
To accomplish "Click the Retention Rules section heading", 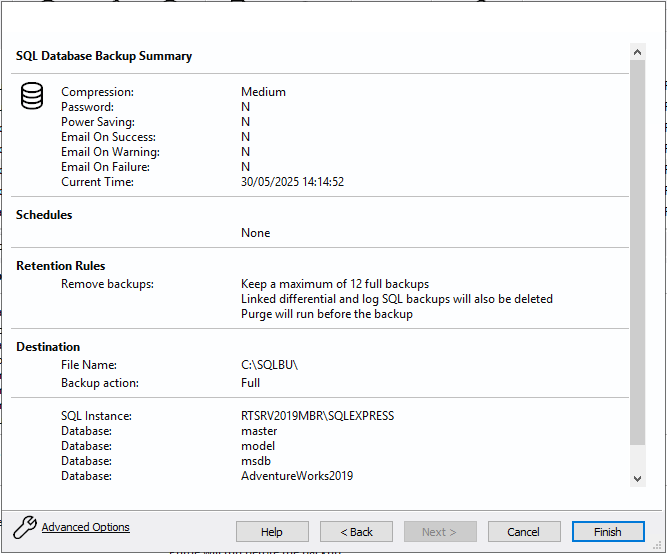I will click(x=61, y=266).
